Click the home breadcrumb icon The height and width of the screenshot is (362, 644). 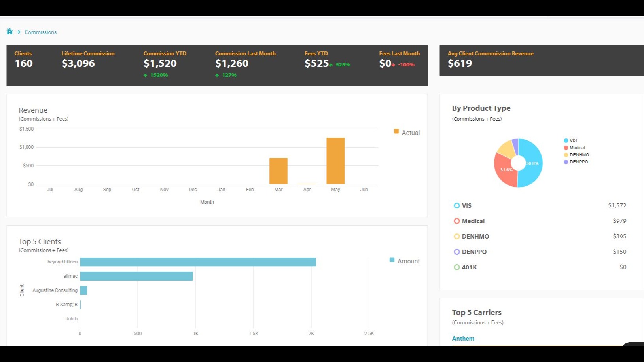(x=9, y=32)
